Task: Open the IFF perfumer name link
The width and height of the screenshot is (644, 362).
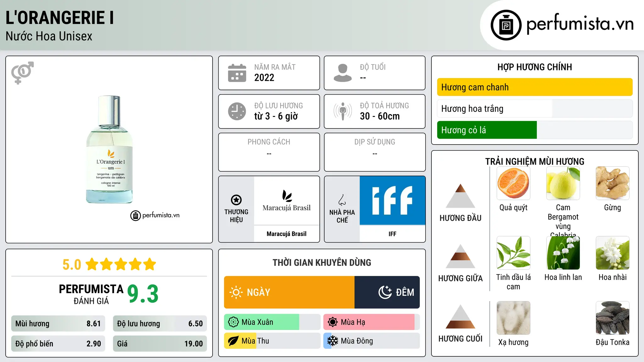Action: pyautogui.click(x=392, y=234)
